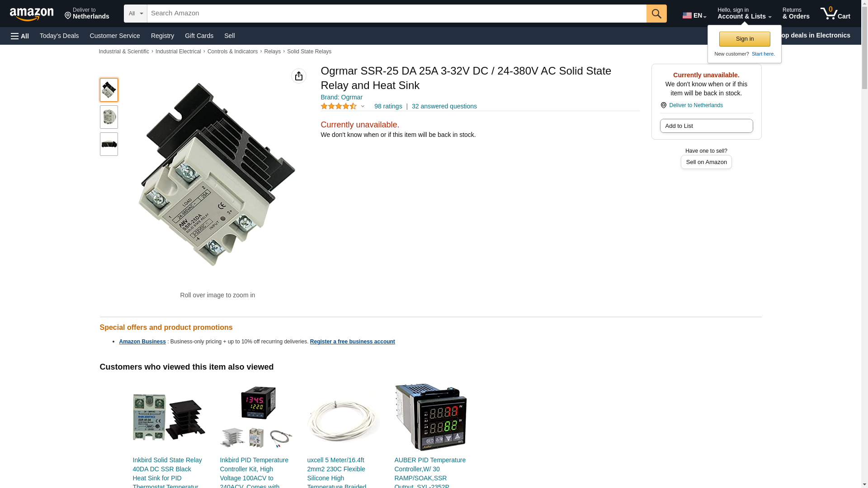Expand the search category All dropdown
Image resolution: width=868 pixels, height=488 pixels.
(x=136, y=14)
